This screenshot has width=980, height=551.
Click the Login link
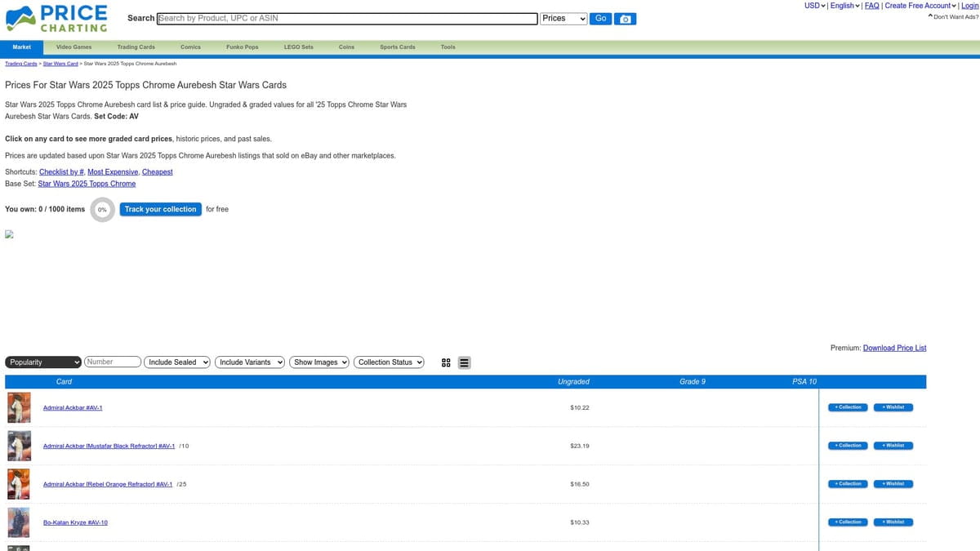click(969, 6)
